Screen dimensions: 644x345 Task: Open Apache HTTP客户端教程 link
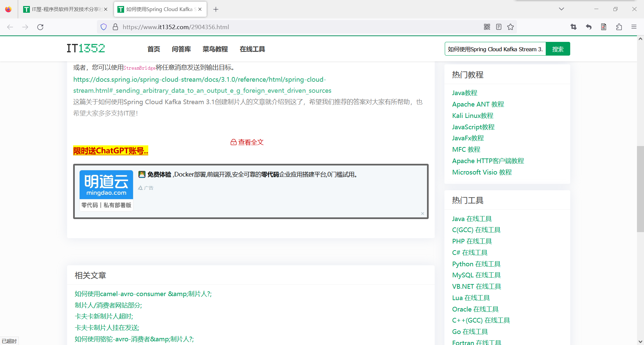488,161
